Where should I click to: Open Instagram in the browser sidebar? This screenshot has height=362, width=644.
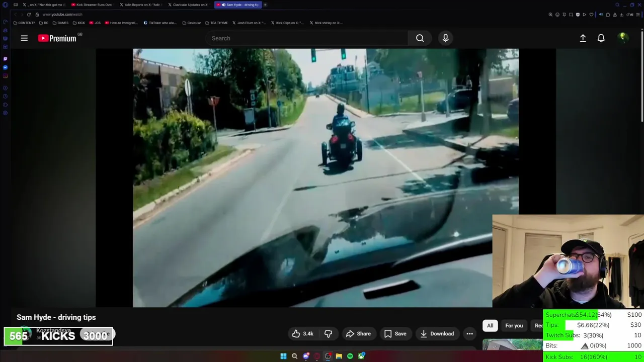(x=5, y=76)
